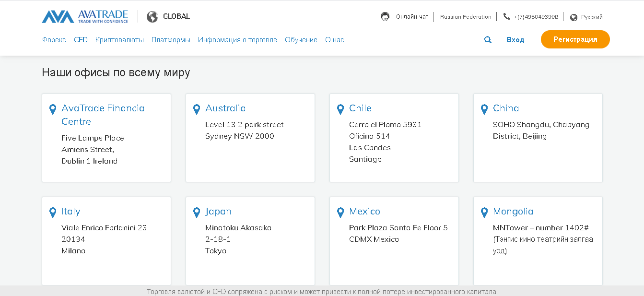Click the Italy location pin
644x296 pixels.
click(53, 213)
